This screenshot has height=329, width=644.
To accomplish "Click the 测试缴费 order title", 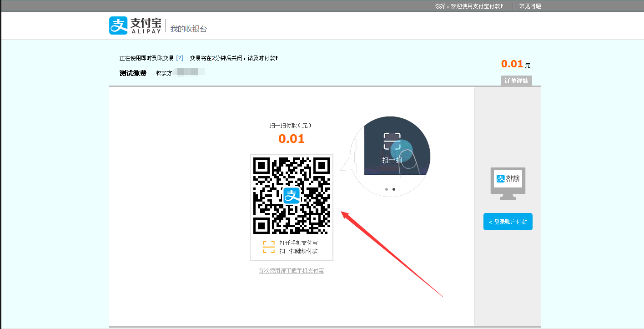I will pyautogui.click(x=133, y=73).
